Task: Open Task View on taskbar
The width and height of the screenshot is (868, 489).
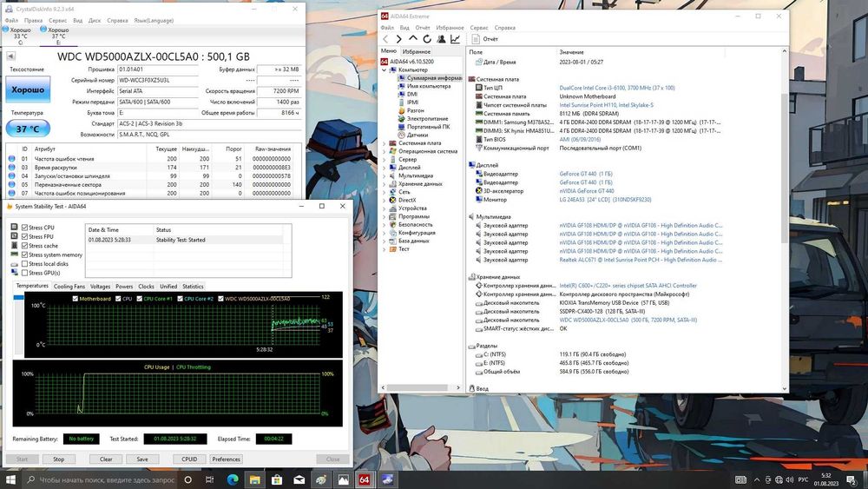Action: [x=209, y=479]
